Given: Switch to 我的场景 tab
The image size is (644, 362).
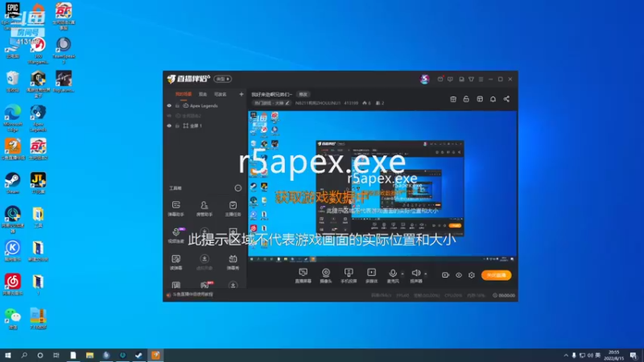Looking at the screenshot, I should pyautogui.click(x=184, y=94).
